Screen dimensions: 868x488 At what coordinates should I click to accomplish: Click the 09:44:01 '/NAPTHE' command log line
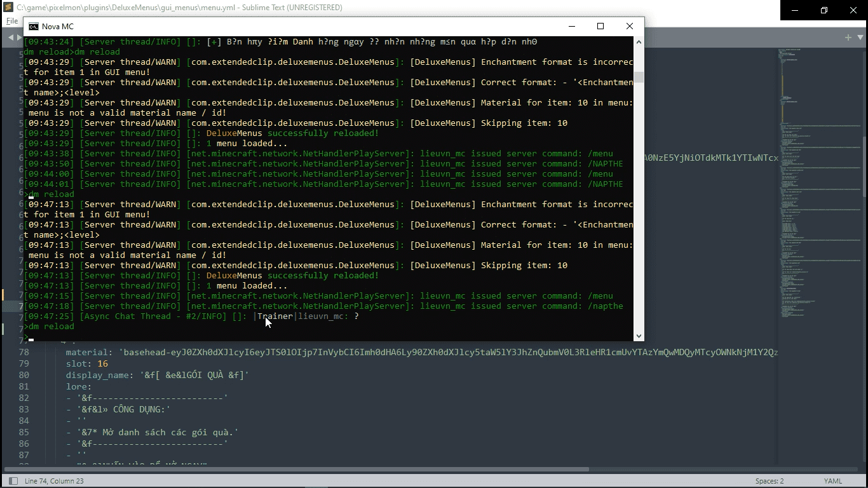(323, 184)
